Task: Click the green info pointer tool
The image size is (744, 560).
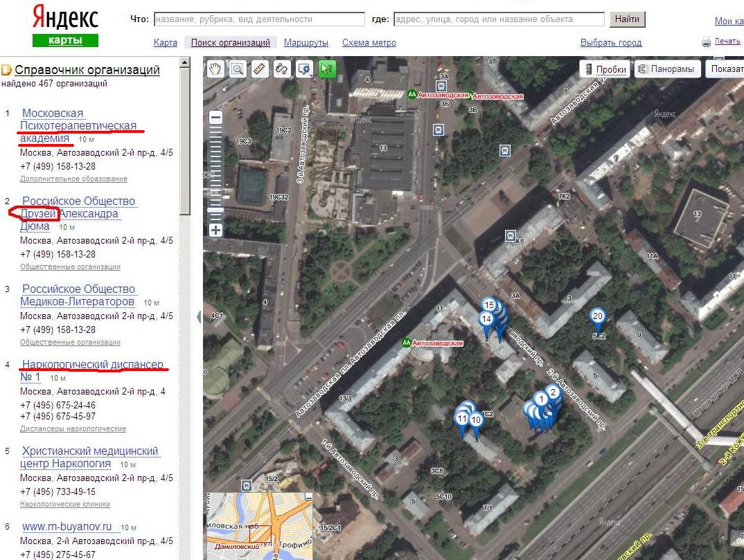Action: click(327, 69)
